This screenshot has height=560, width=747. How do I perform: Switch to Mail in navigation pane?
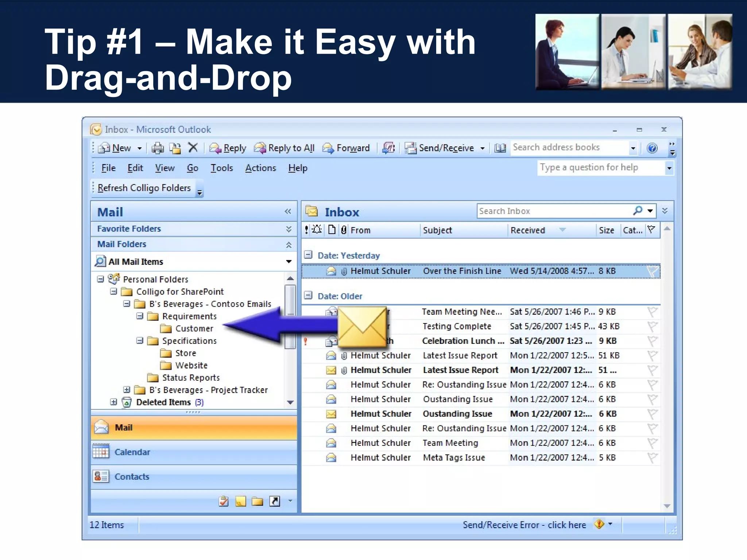point(194,428)
